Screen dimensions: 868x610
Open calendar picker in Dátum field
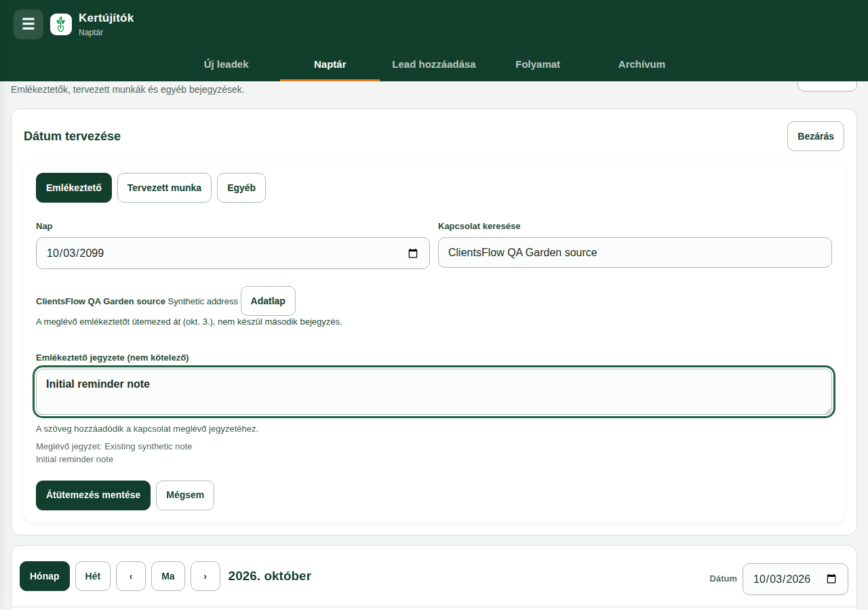831,579
